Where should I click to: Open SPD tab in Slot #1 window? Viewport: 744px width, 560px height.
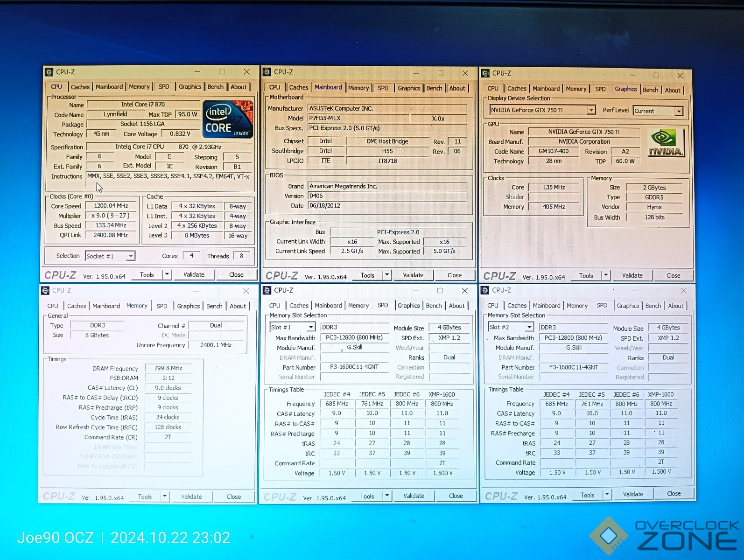tap(383, 305)
